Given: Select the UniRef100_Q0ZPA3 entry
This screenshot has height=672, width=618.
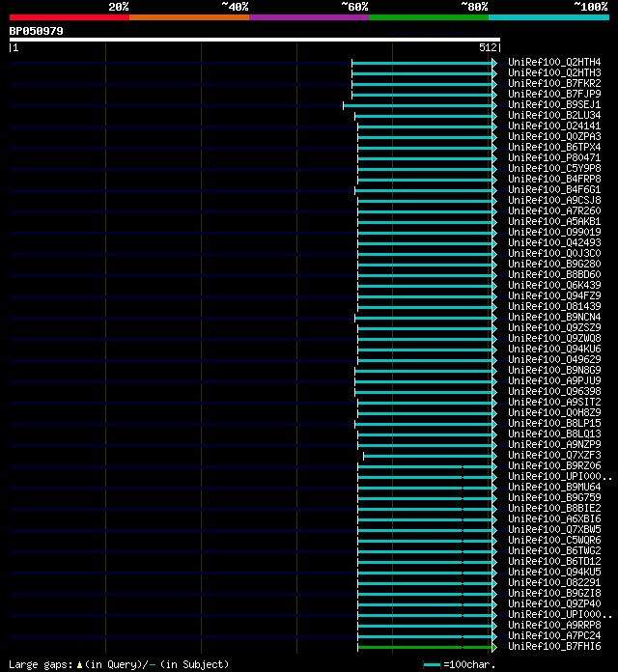Looking at the screenshot, I should (554, 136).
